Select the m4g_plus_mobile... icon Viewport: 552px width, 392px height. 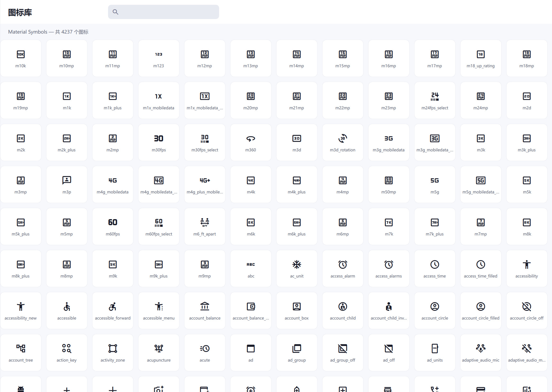tap(205, 185)
